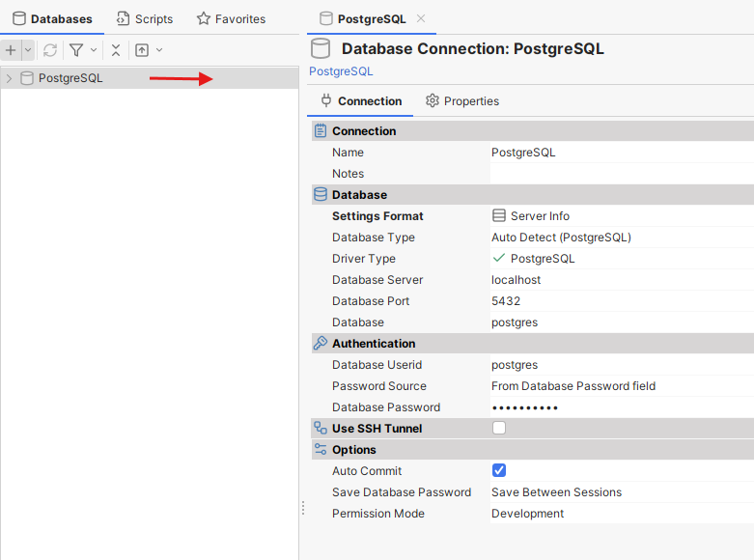The image size is (754, 560).
Task: Edit the Database Port value 5432
Action: point(623,300)
